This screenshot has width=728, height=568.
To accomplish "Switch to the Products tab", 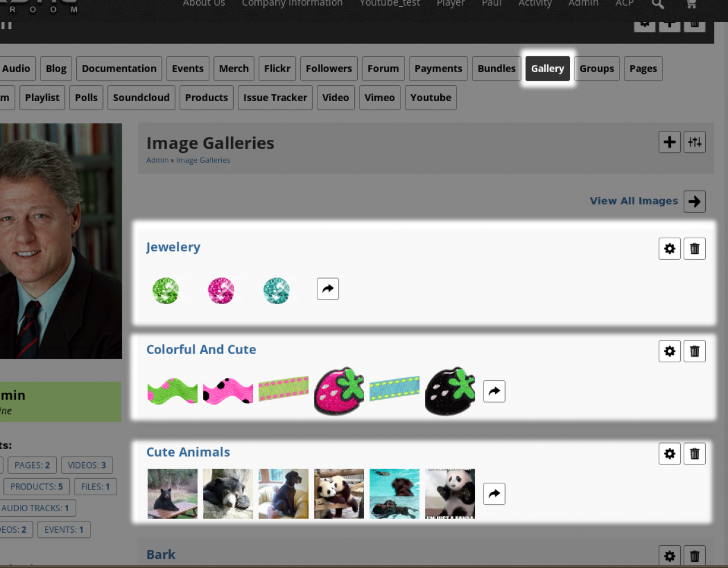I will 206,98.
